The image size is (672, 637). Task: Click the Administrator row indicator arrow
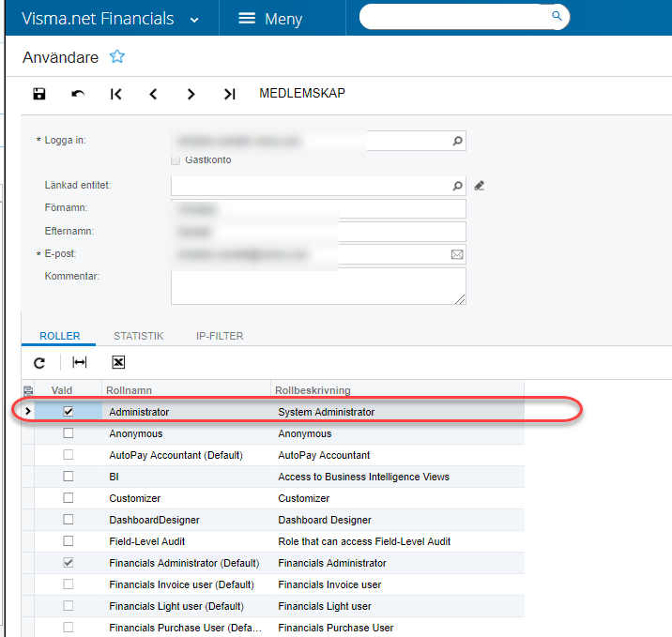coord(28,411)
